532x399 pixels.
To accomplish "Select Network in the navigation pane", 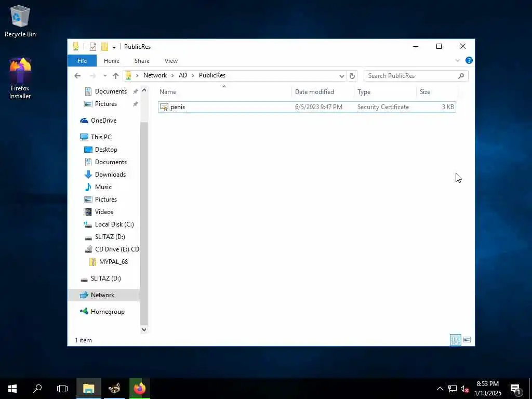I will (x=102, y=295).
